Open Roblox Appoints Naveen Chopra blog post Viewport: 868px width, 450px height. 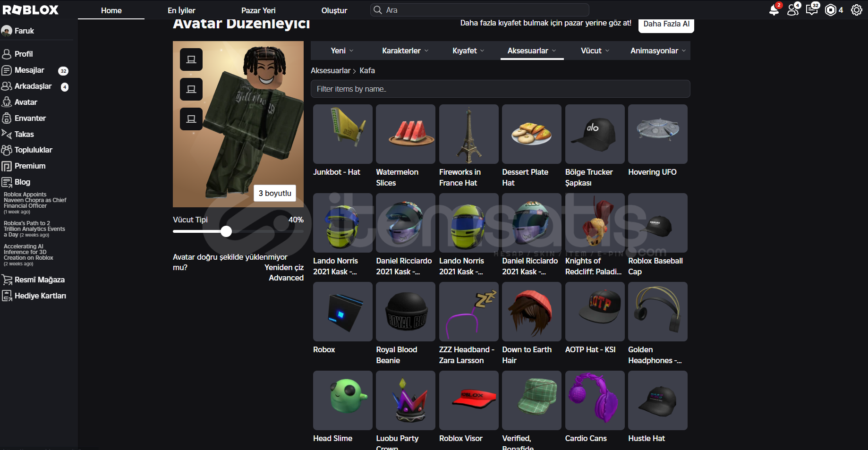click(35, 203)
